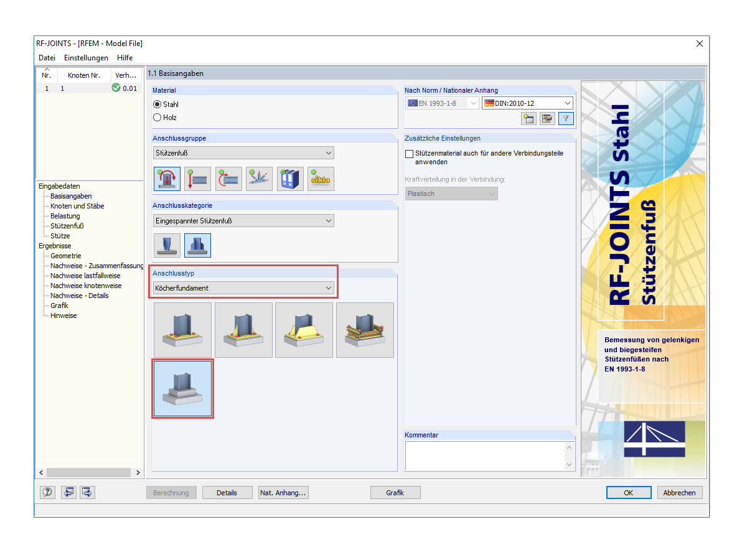747x560 pixels.
Task: Go to next table with right arrow icon
Action: click(x=87, y=492)
